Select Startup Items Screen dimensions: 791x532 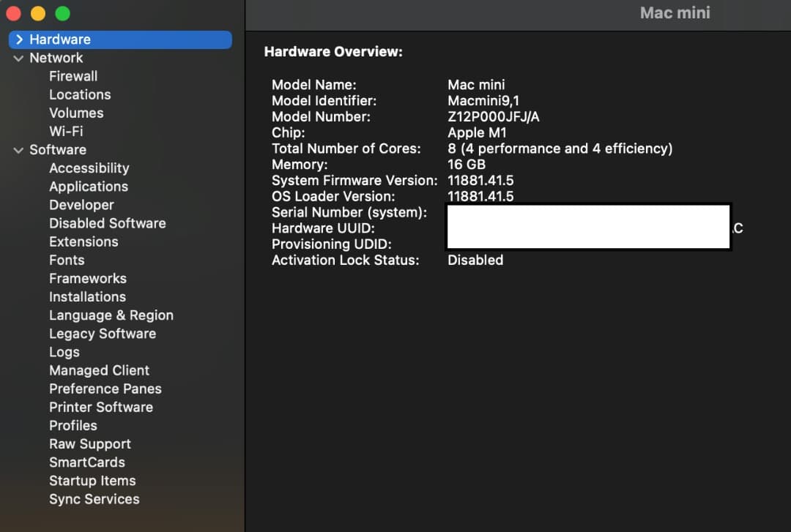coord(92,481)
